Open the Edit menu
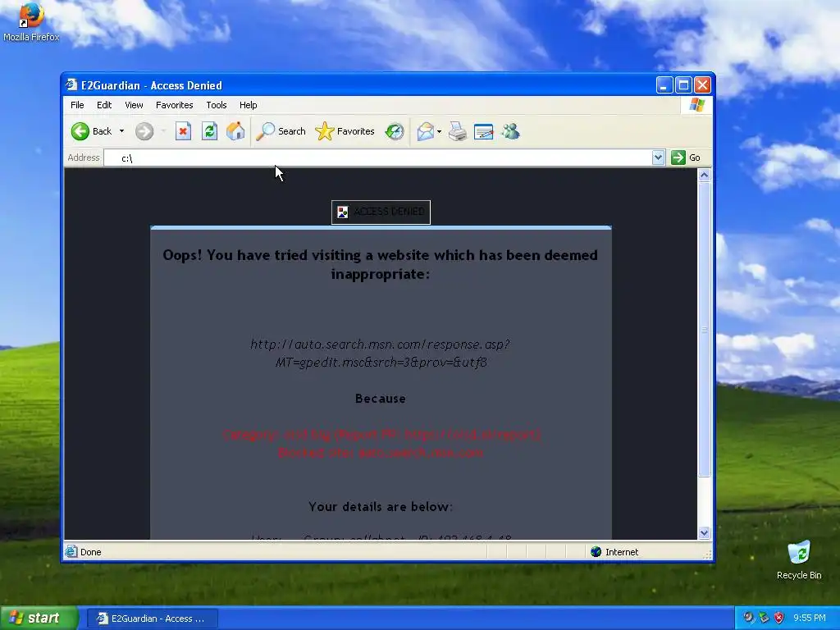Image resolution: width=840 pixels, height=630 pixels. pos(104,105)
